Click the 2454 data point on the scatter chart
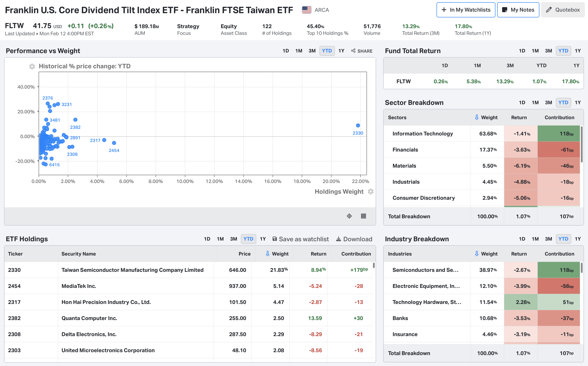This screenshot has height=366, width=588. 114,143
